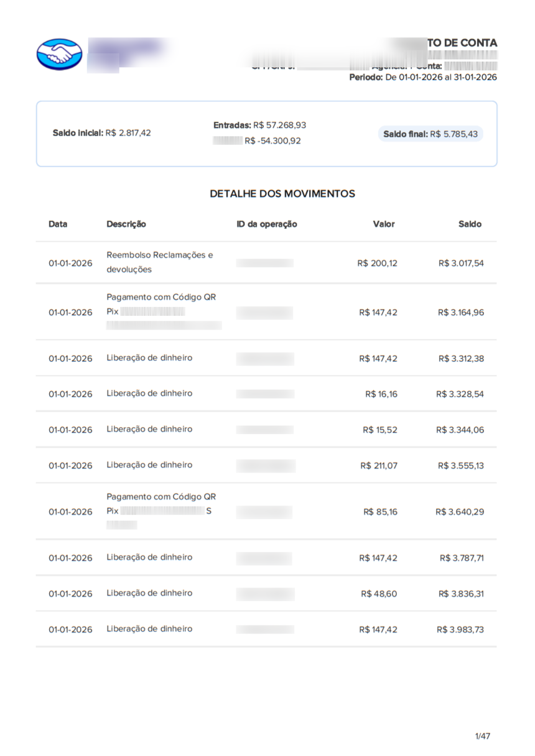Click the 1/47 page number indicator
535x756 pixels.
point(483,736)
